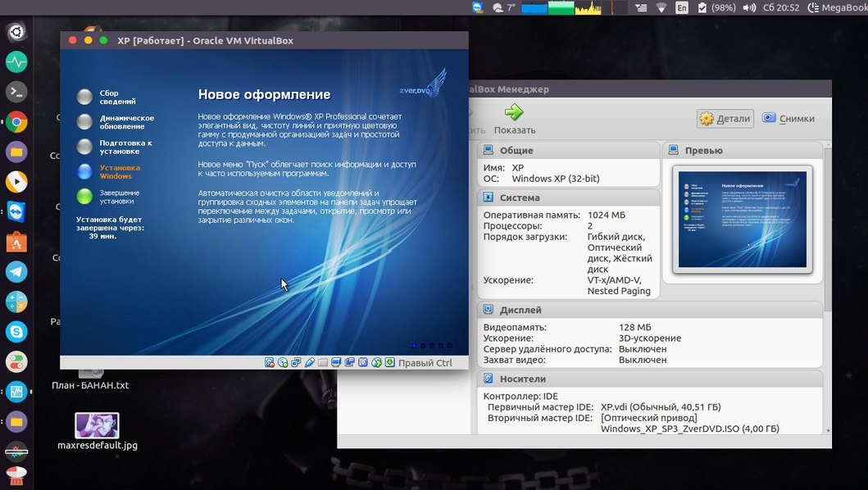This screenshot has width=868, height=490.
Task: Click the scrollbar down arrow in details pane
Action: tap(828, 430)
